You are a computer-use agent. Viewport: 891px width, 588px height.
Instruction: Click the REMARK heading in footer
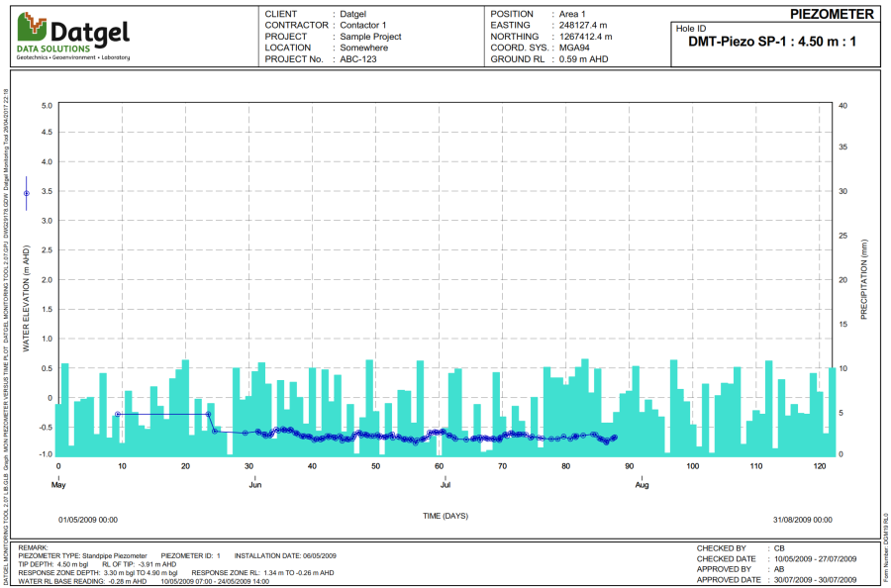pyautogui.click(x=33, y=546)
